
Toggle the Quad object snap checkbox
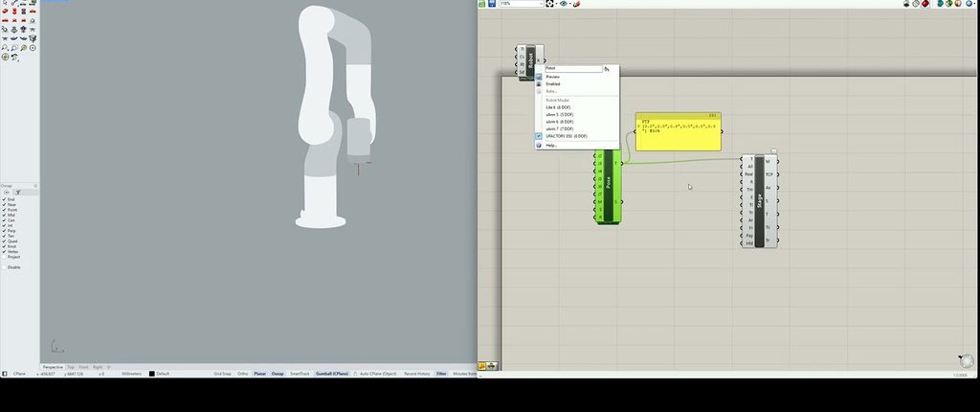[5, 241]
